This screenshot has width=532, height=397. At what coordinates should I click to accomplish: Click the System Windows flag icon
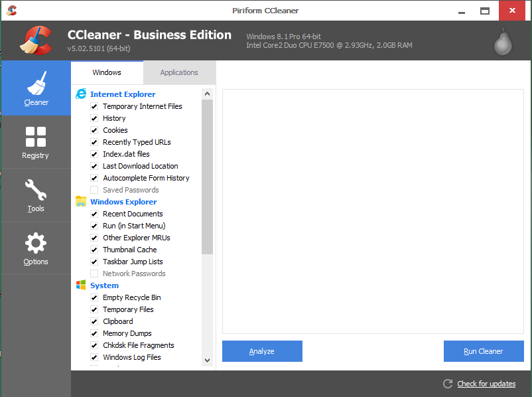click(x=81, y=285)
